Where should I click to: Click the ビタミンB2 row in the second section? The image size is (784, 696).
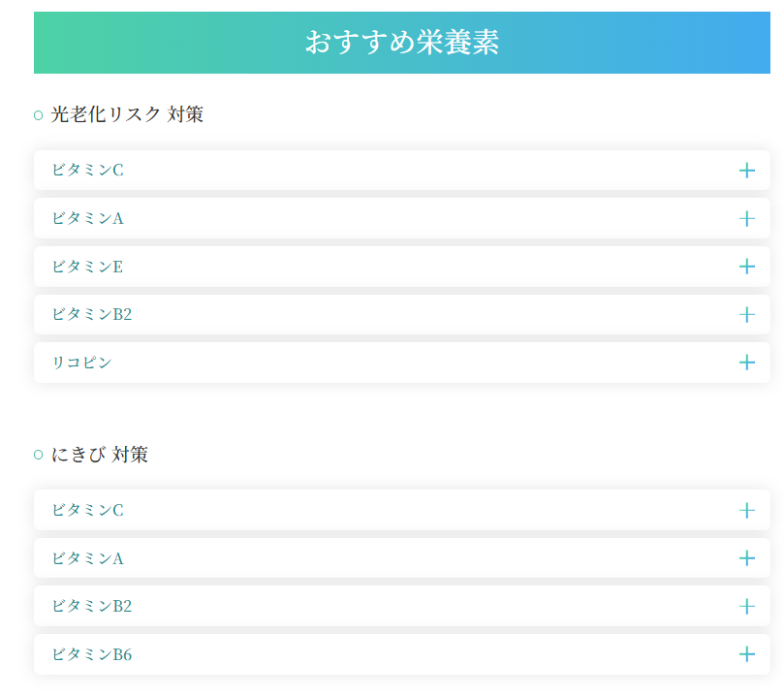coord(401,606)
